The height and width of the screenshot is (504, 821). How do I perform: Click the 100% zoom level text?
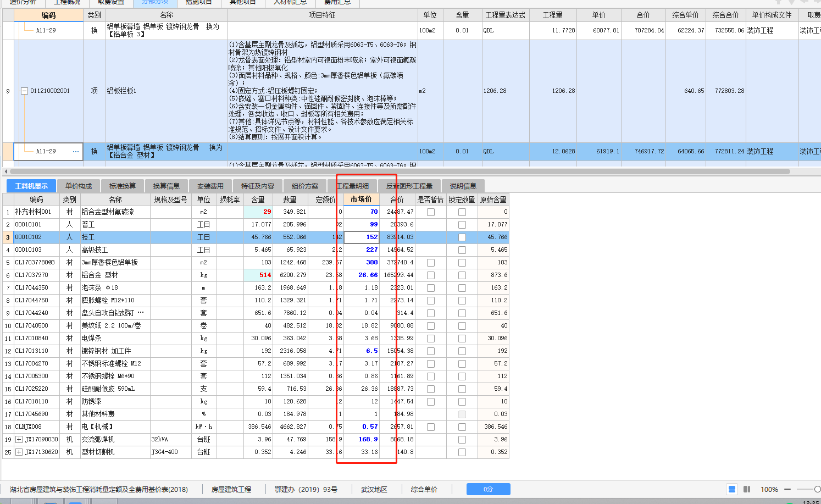769,489
